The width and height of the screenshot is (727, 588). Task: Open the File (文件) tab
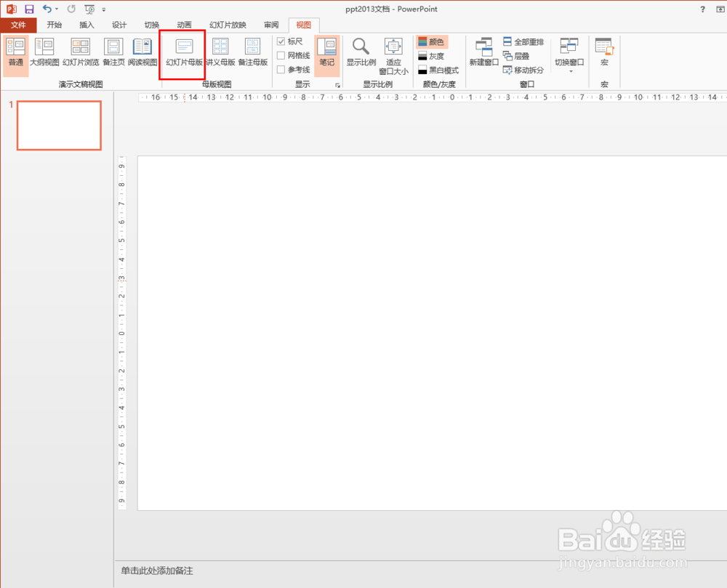coord(18,25)
